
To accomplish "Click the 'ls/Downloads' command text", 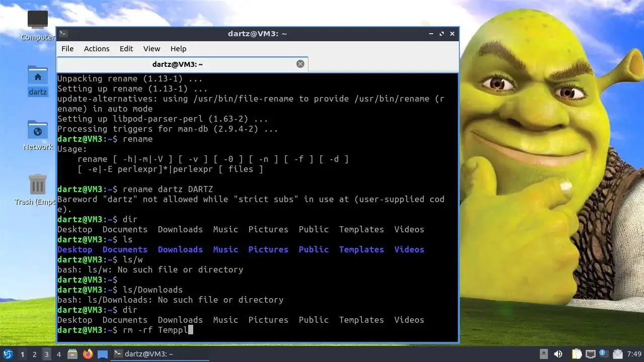I will point(152,290).
